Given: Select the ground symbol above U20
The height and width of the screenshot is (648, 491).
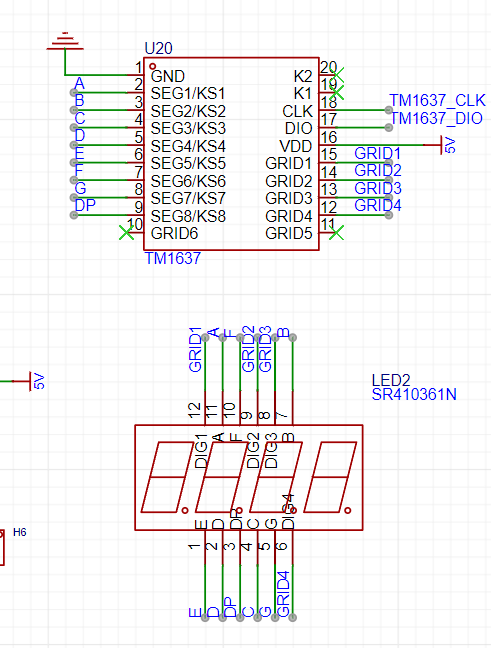Looking at the screenshot, I should click(x=65, y=41).
